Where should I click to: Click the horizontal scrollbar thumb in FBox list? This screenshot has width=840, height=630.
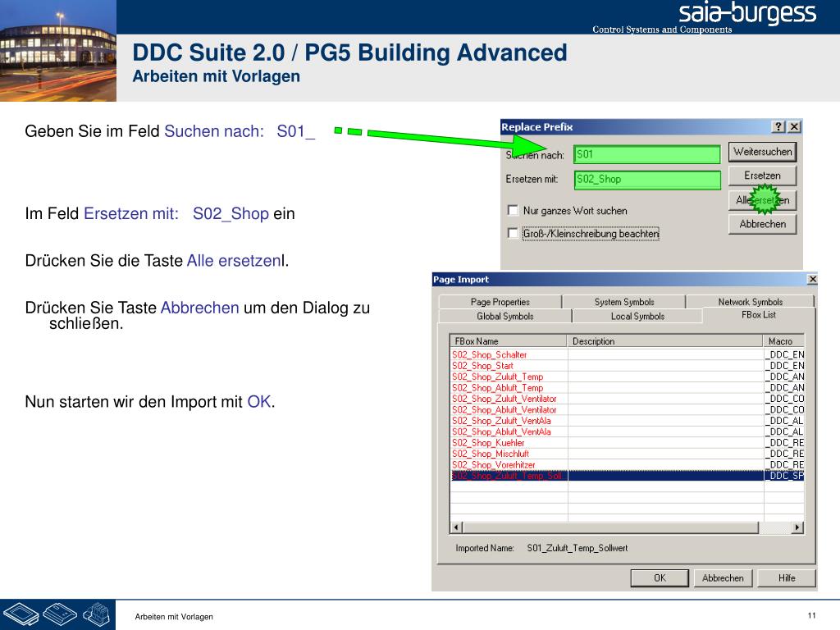[x=610, y=527]
